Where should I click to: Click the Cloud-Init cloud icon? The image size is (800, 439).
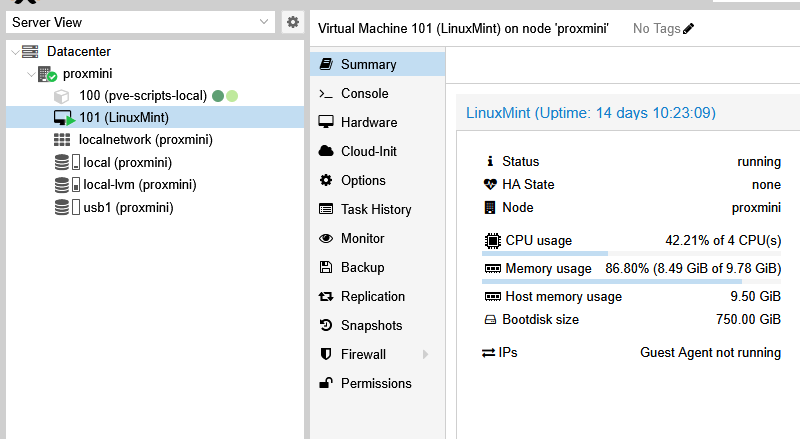coord(325,152)
